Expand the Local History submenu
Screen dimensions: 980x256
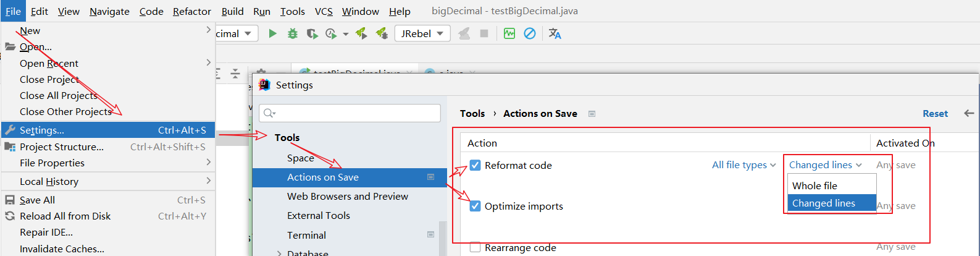(208, 181)
